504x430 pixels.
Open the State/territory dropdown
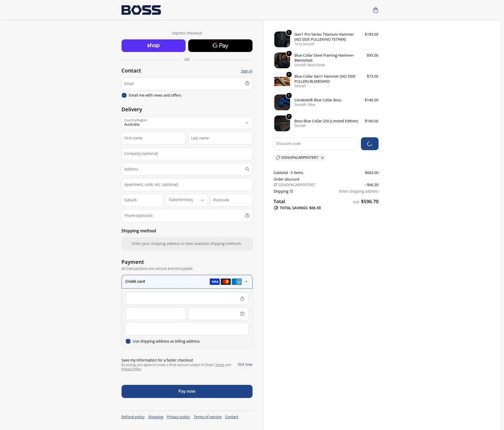(x=187, y=200)
